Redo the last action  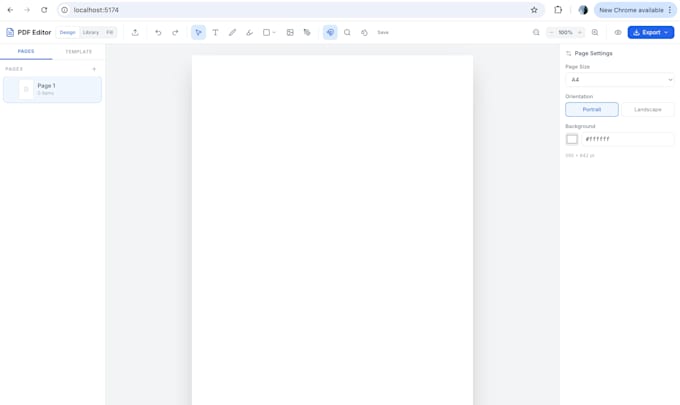coord(175,33)
